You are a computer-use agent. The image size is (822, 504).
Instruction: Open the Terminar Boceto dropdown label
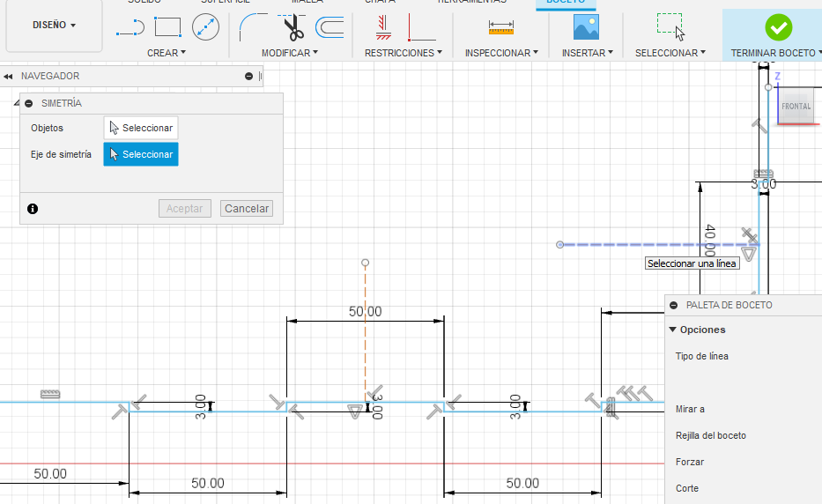tap(776, 53)
